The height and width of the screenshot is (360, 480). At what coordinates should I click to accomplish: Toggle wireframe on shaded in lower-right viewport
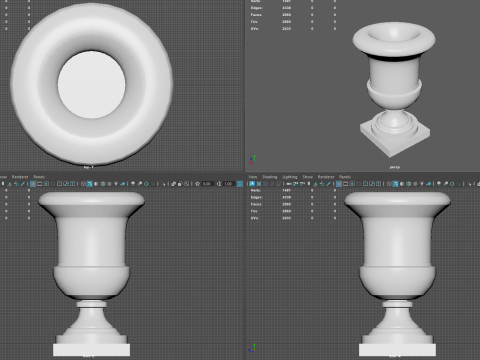(408, 184)
